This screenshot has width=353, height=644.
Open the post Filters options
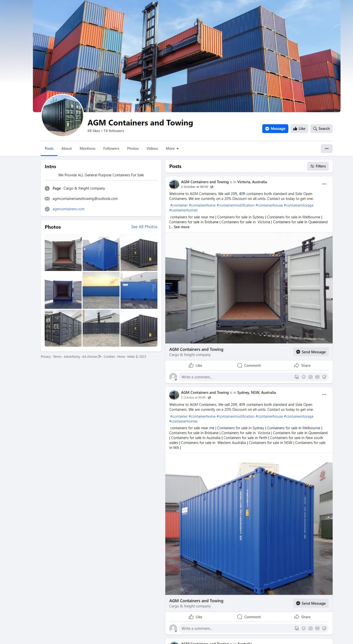tap(318, 166)
